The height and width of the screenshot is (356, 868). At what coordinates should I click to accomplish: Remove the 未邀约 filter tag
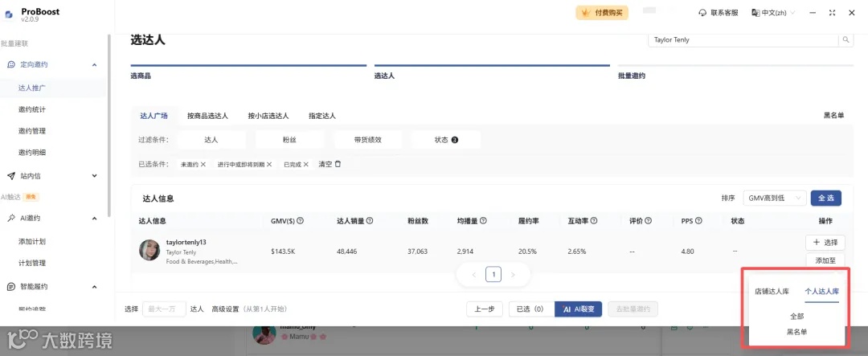[203, 165]
